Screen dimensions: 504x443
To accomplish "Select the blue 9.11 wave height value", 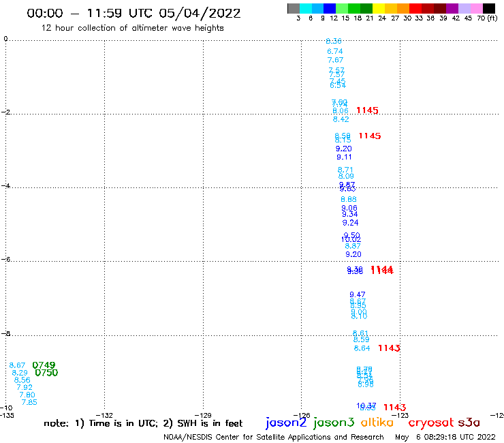I will point(344,157).
